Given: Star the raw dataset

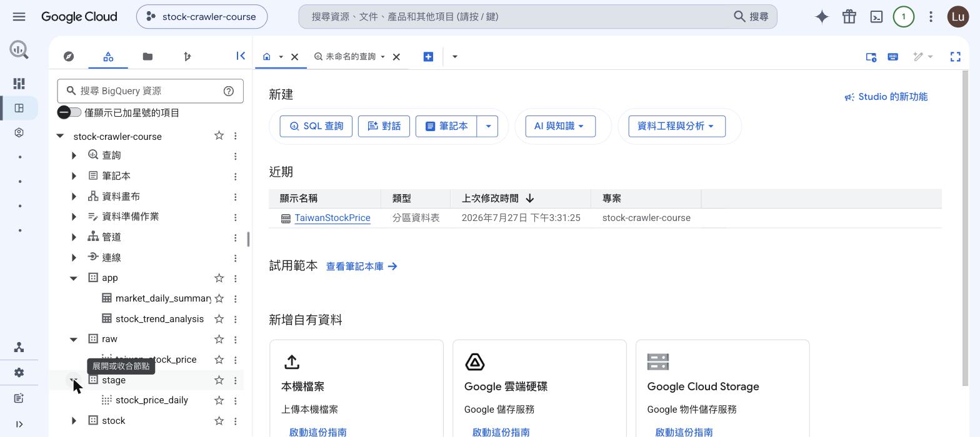Looking at the screenshot, I should 219,339.
